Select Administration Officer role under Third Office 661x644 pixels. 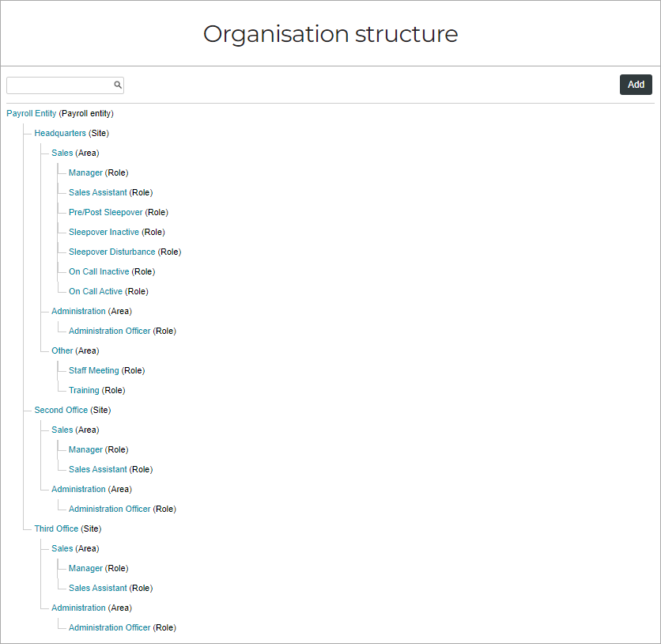point(110,627)
